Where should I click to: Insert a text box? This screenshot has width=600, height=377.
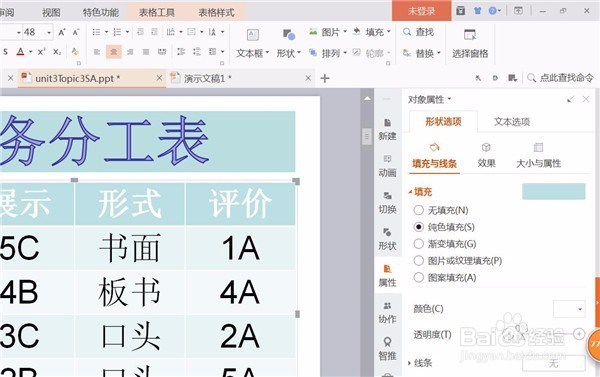pos(253,43)
